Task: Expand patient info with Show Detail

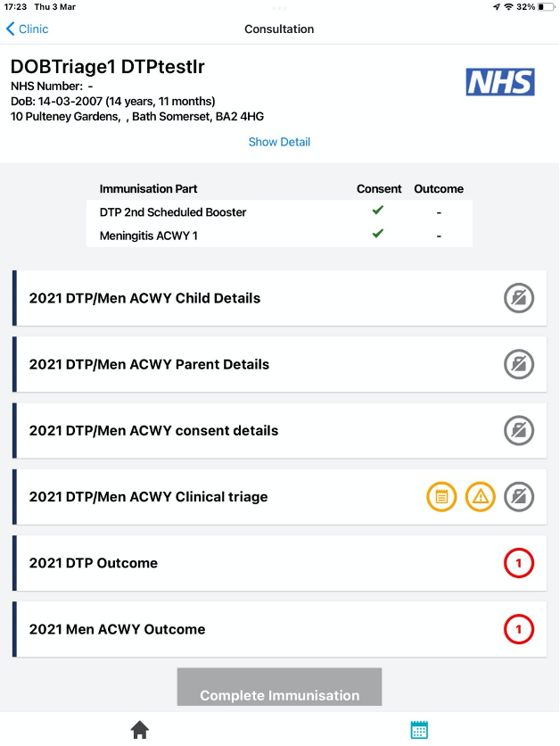Action: 279,142
